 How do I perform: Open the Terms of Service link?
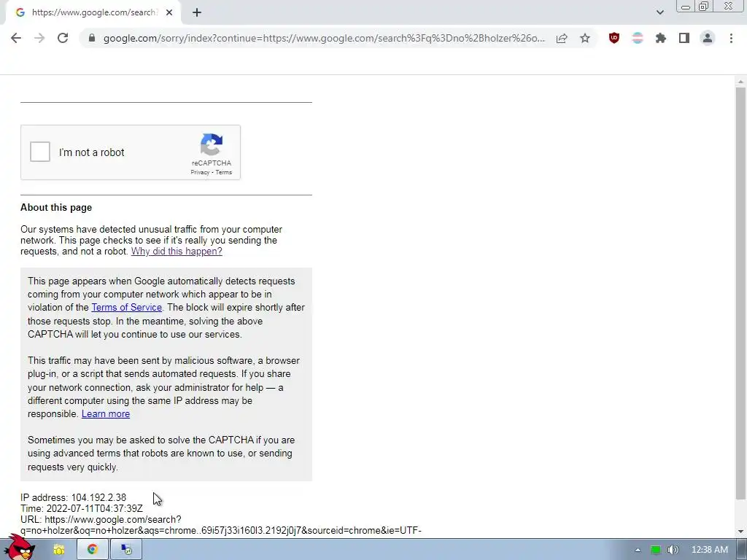coord(127,308)
